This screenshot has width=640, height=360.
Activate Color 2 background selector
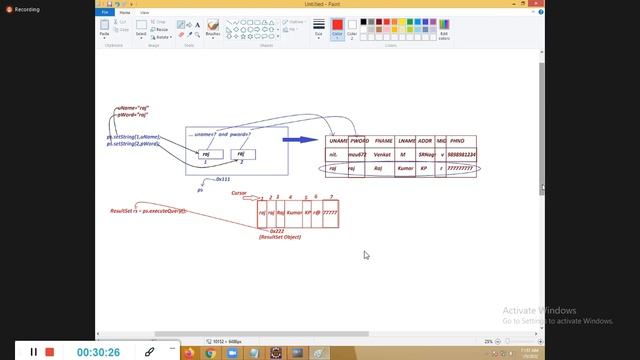tap(352, 29)
